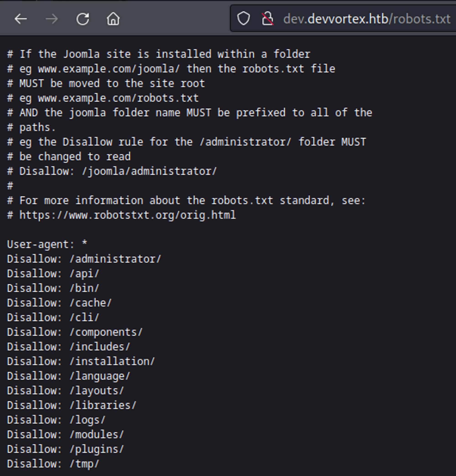Click the "Disallow: /installation/" line
This screenshot has height=476, width=456.
pos(81,361)
